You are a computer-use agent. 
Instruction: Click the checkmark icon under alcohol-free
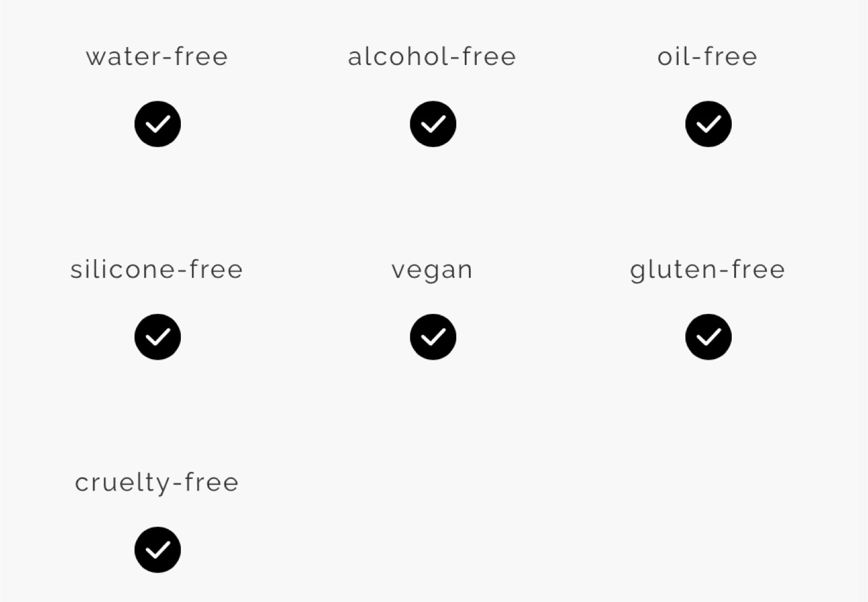(x=433, y=124)
